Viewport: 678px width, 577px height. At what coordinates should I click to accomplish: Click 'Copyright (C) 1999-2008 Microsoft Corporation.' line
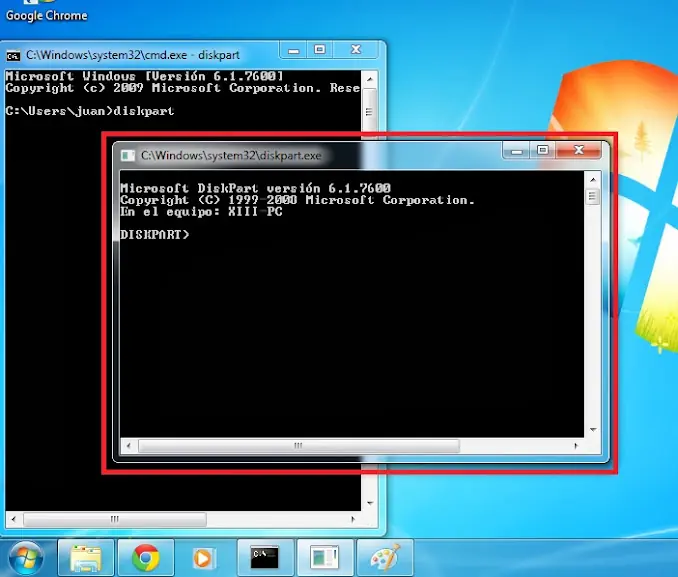297,200
